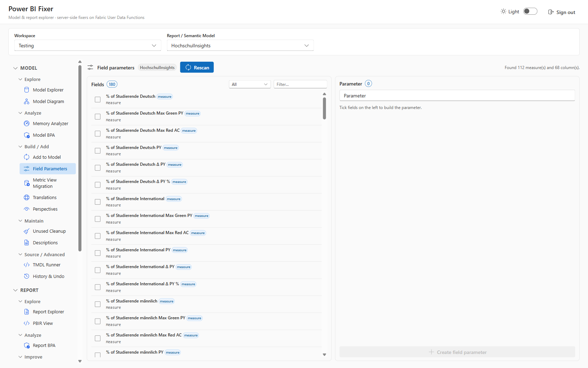588x368 pixels.
Task: Click the HochschulInsights model badge
Action: click(157, 68)
